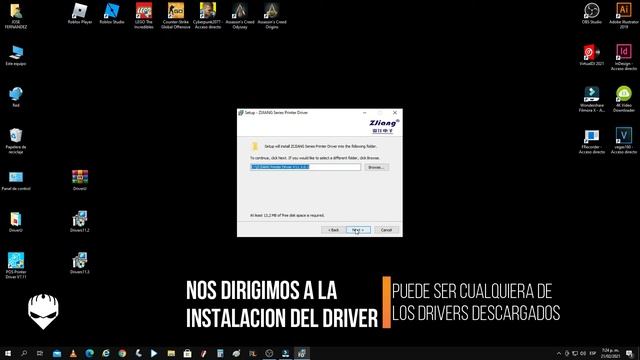Click Browse to choose install folder

376,167
